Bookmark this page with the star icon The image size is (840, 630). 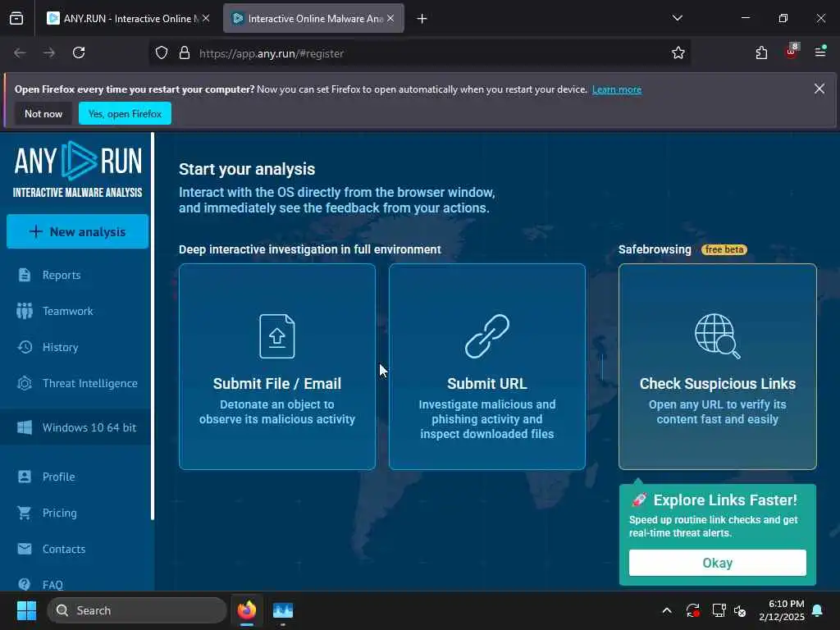point(678,52)
